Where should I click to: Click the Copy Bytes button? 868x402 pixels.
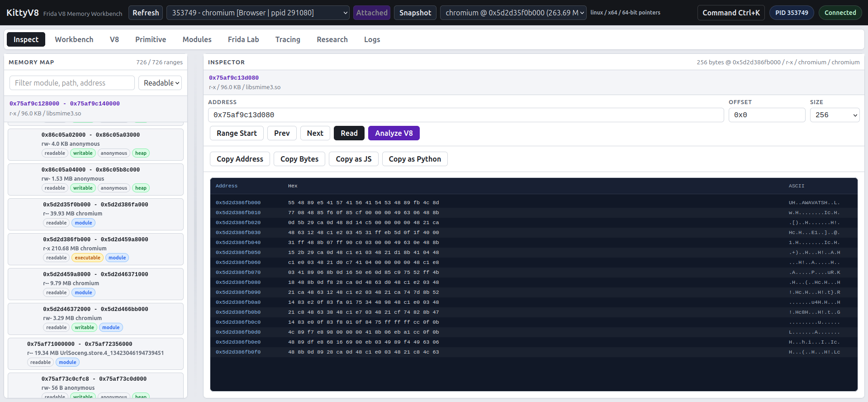click(299, 159)
